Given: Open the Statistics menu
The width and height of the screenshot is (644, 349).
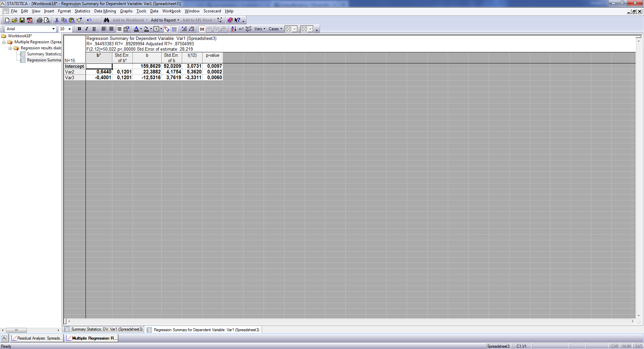Looking at the screenshot, I should (x=83, y=11).
